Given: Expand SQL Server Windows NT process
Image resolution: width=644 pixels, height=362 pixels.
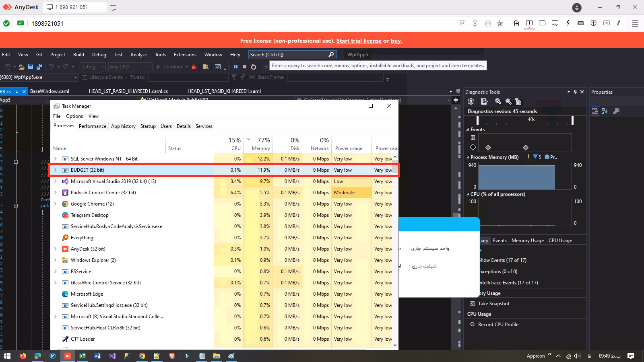Looking at the screenshot, I should (x=56, y=159).
